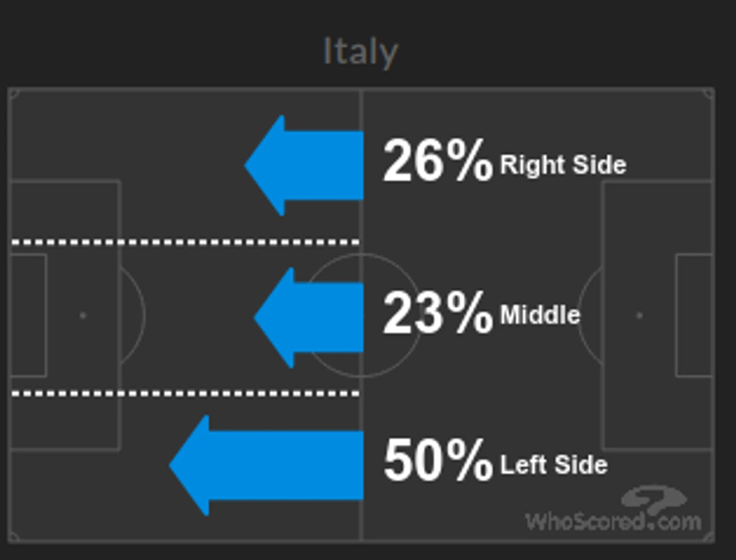Viewport: 736px width, 560px height.
Task: Click the Italy team title
Action: pos(360,52)
